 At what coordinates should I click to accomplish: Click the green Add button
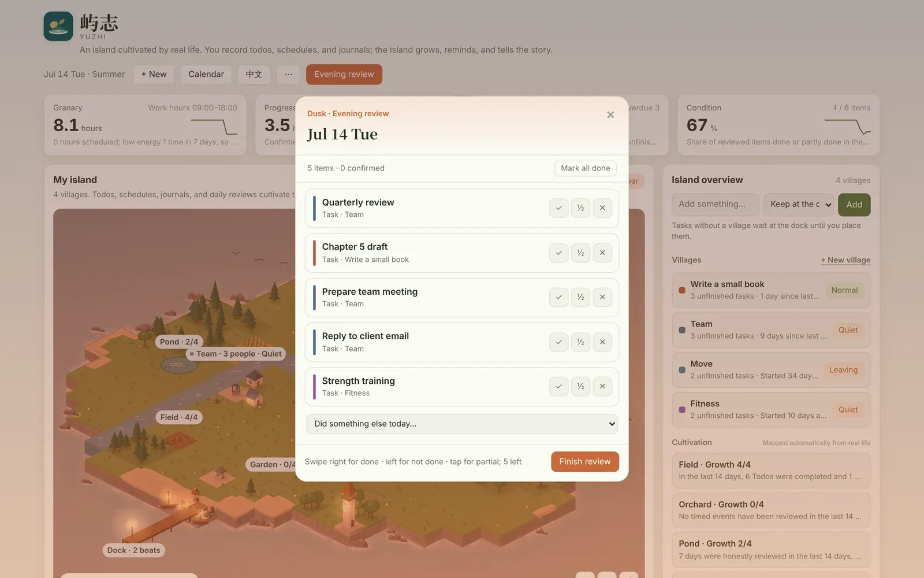tap(854, 205)
